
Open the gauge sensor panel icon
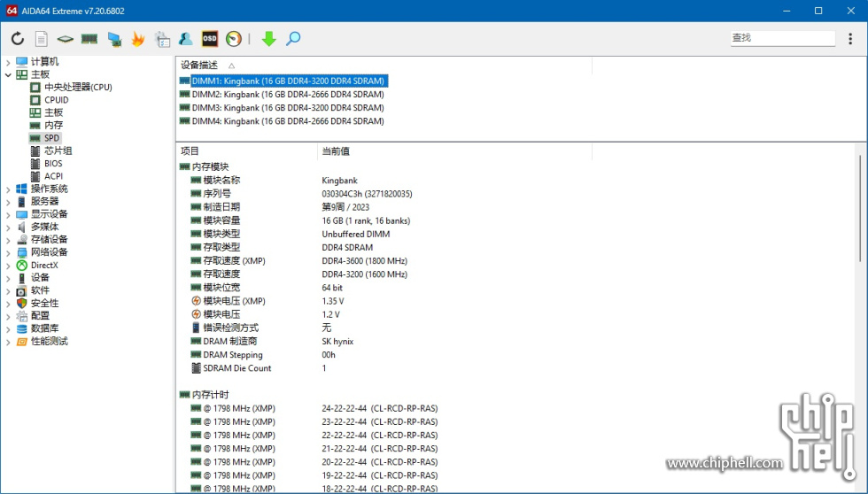234,39
